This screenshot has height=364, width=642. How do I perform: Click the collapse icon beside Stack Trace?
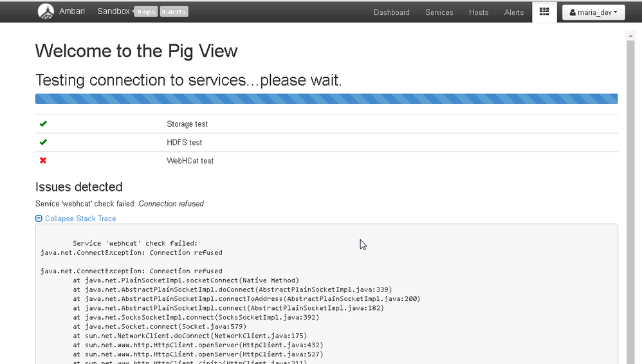39,219
